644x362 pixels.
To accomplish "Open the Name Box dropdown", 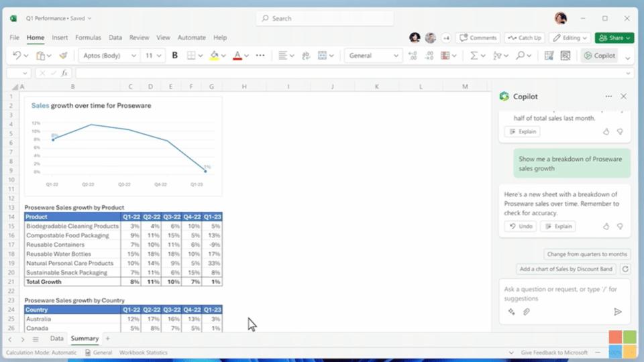I will point(25,74).
